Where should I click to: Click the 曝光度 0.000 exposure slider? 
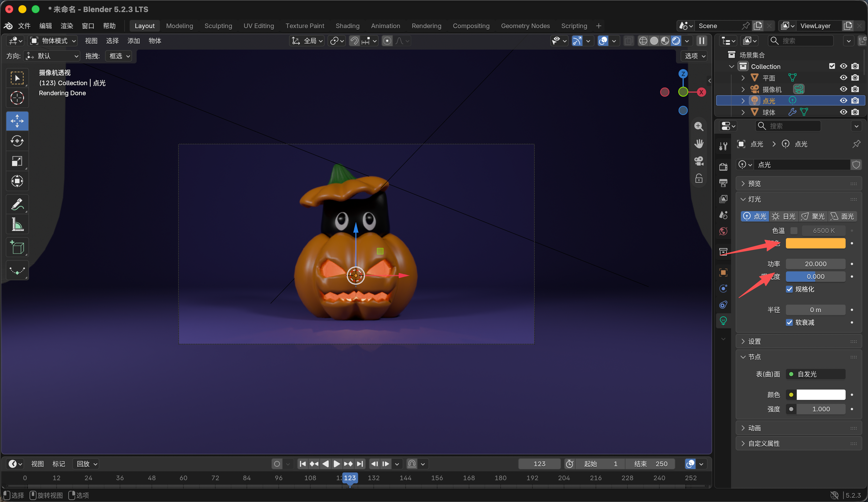pyautogui.click(x=815, y=277)
